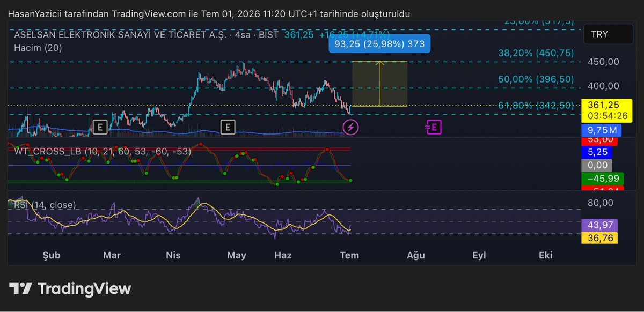Click the Tem label on the time axis

(x=349, y=255)
